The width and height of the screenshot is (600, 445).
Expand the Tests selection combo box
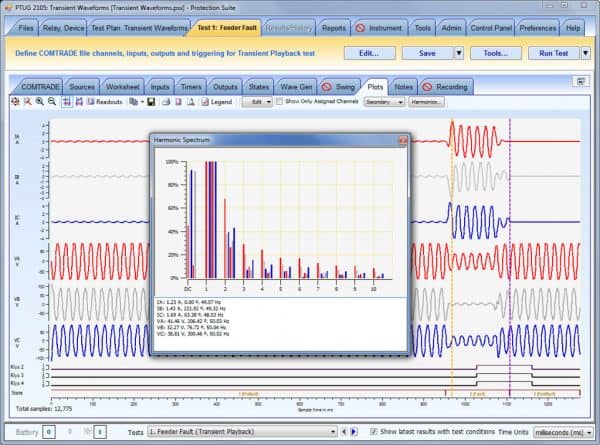333,431
